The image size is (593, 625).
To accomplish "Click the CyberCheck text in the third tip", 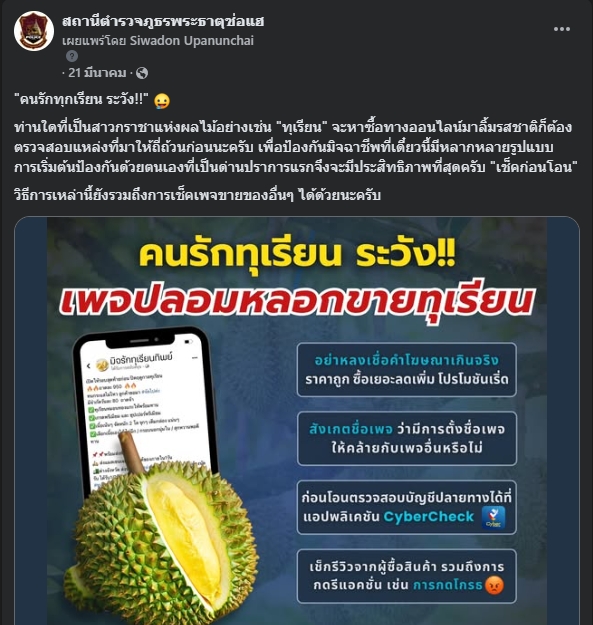I will [x=428, y=517].
